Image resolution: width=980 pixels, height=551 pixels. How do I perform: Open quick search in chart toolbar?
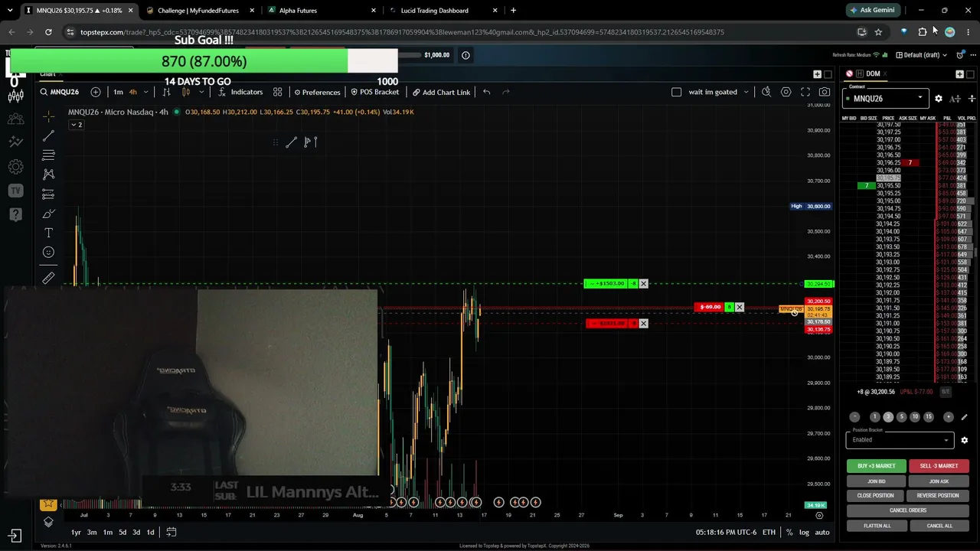click(x=766, y=92)
